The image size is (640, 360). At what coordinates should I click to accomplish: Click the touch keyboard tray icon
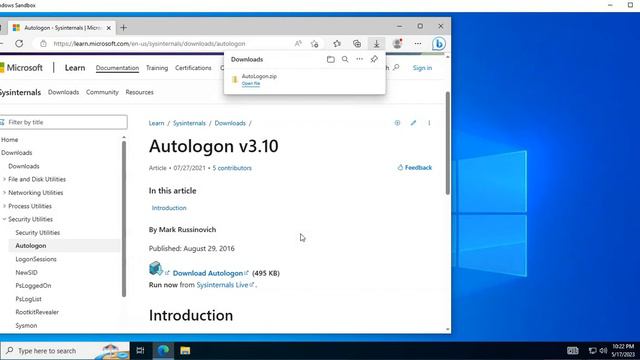(x=572, y=350)
